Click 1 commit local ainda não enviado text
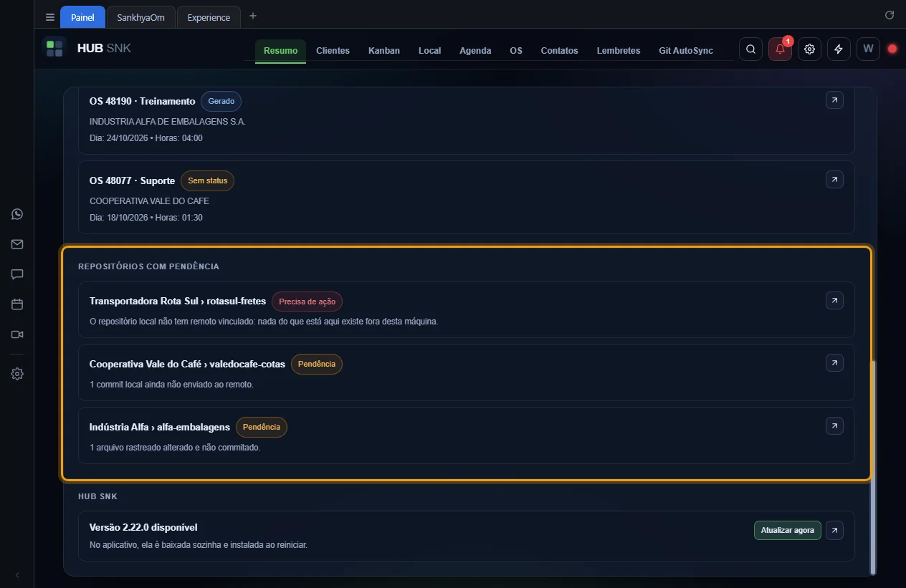 pos(171,385)
